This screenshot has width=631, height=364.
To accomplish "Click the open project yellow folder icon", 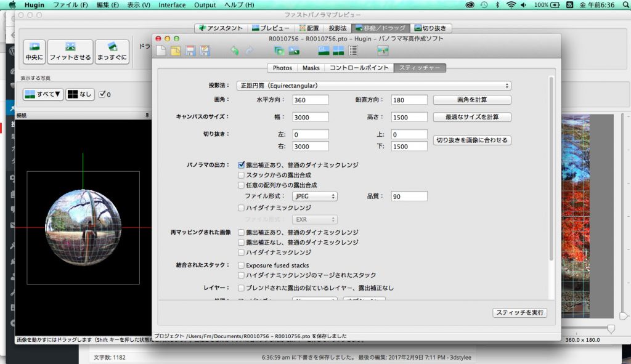I will click(176, 51).
